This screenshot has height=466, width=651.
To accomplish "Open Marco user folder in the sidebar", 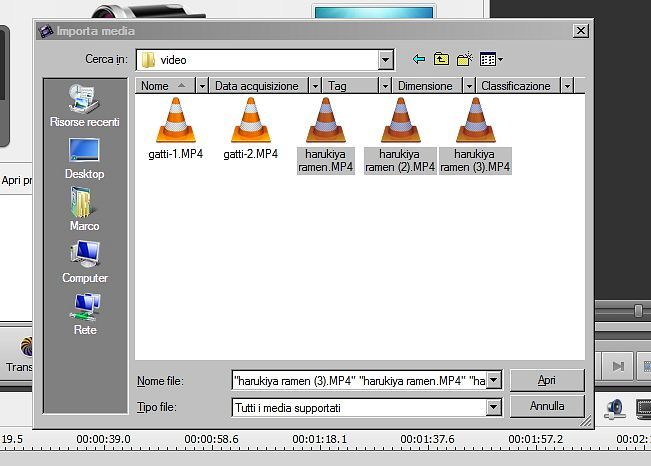I will 85,209.
